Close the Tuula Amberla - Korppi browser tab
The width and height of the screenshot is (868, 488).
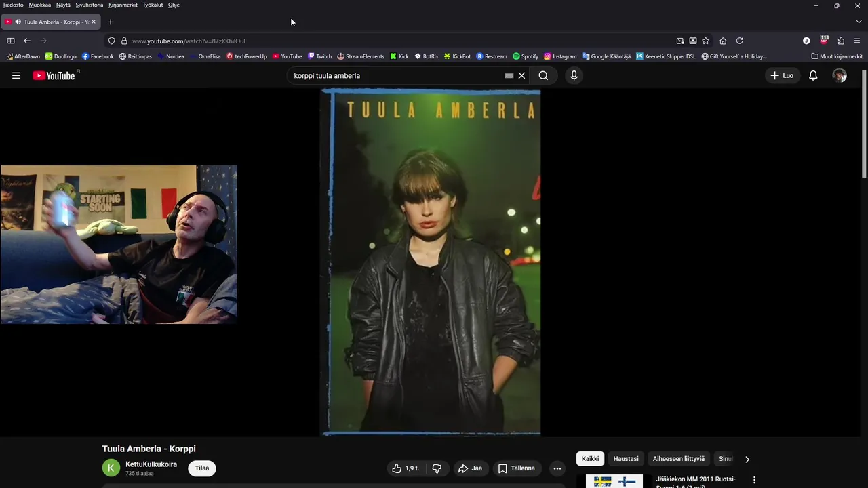pyautogui.click(x=94, y=22)
